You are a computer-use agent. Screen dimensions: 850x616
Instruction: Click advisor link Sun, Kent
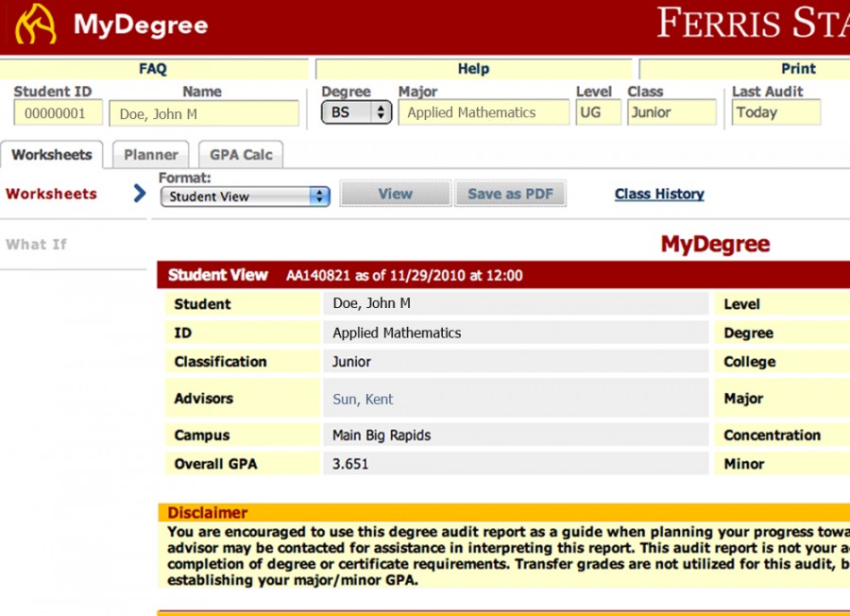363,399
